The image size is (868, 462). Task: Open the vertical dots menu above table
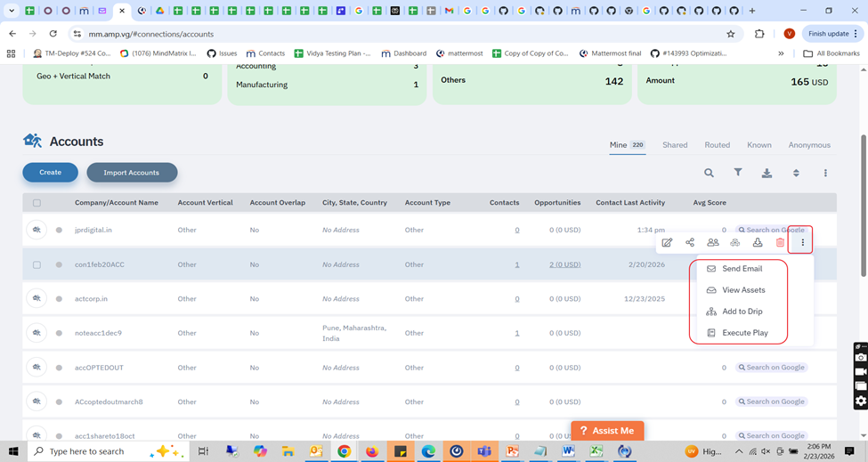click(825, 173)
